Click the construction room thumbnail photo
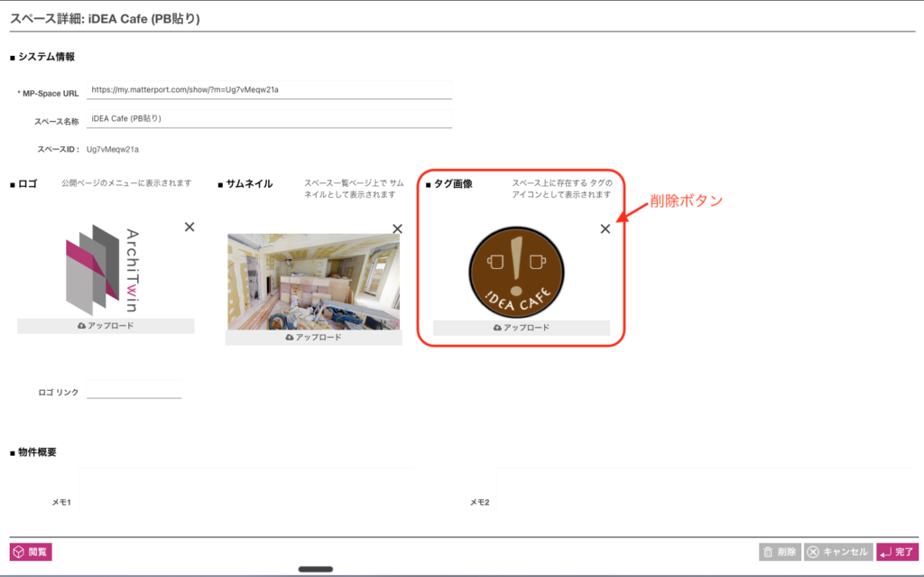Image resolution: width=924 pixels, height=577 pixels. tap(313, 281)
